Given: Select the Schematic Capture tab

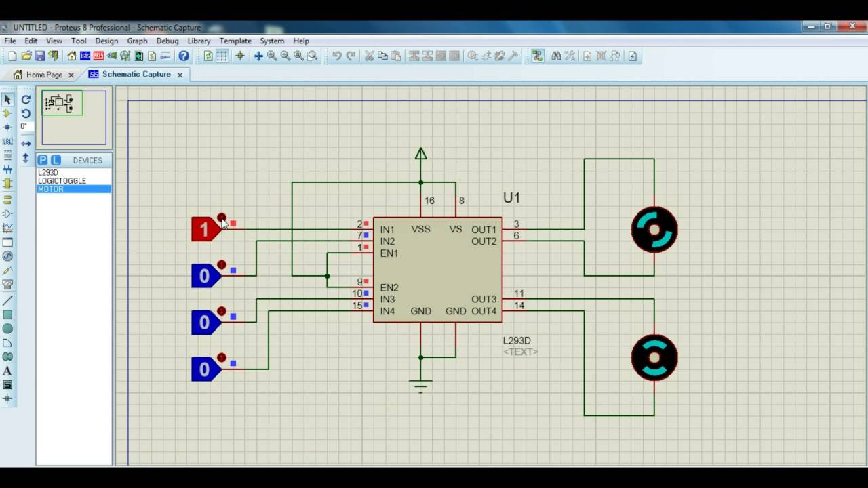Looking at the screenshot, I should tap(136, 75).
